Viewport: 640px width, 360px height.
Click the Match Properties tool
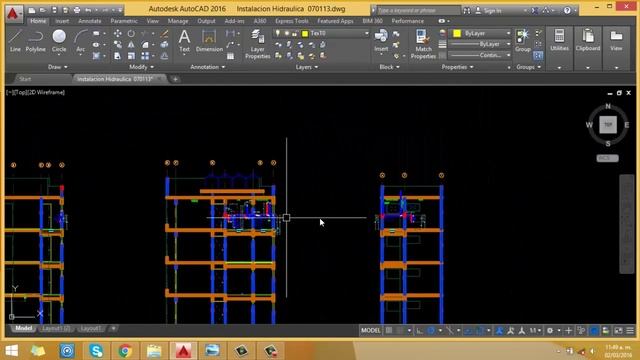tap(423, 44)
